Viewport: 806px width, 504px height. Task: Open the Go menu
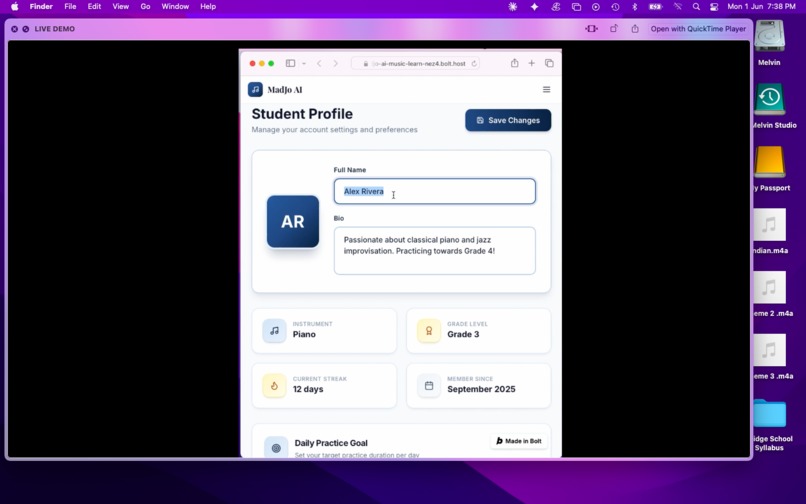145,7
